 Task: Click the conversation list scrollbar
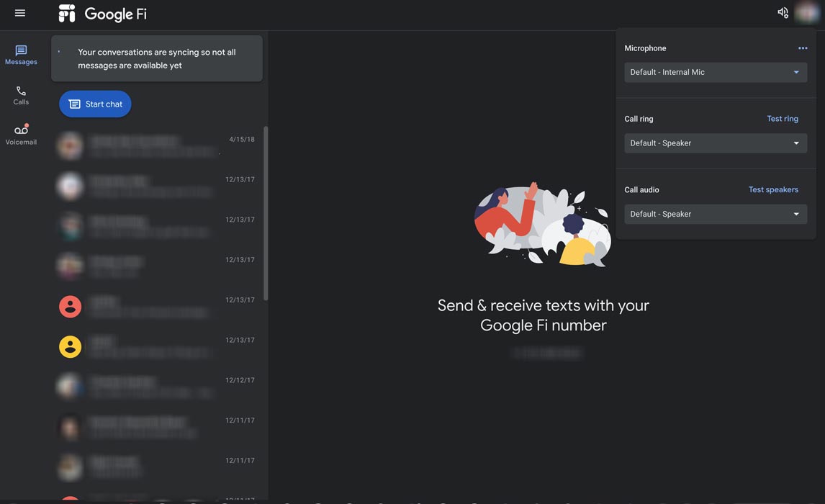click(266, 213)
